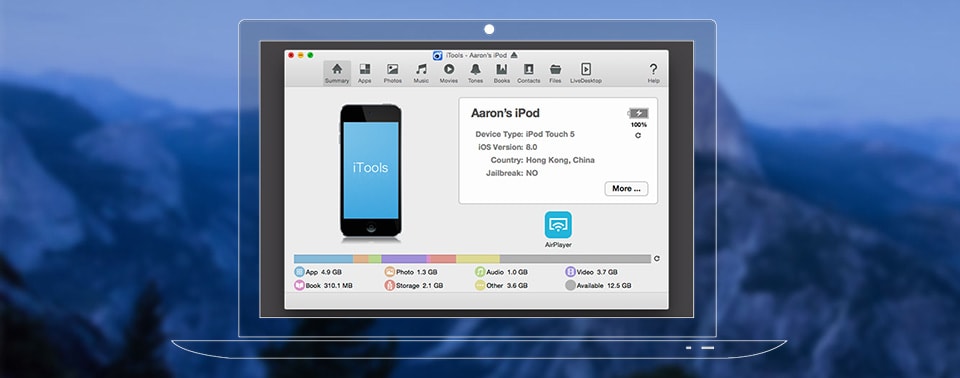
Task: Open the Photos section
Action: tap(392, 73)
